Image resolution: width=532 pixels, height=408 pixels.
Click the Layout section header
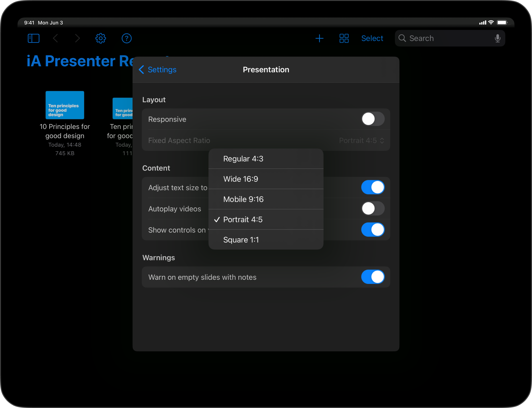pos(154,100)
